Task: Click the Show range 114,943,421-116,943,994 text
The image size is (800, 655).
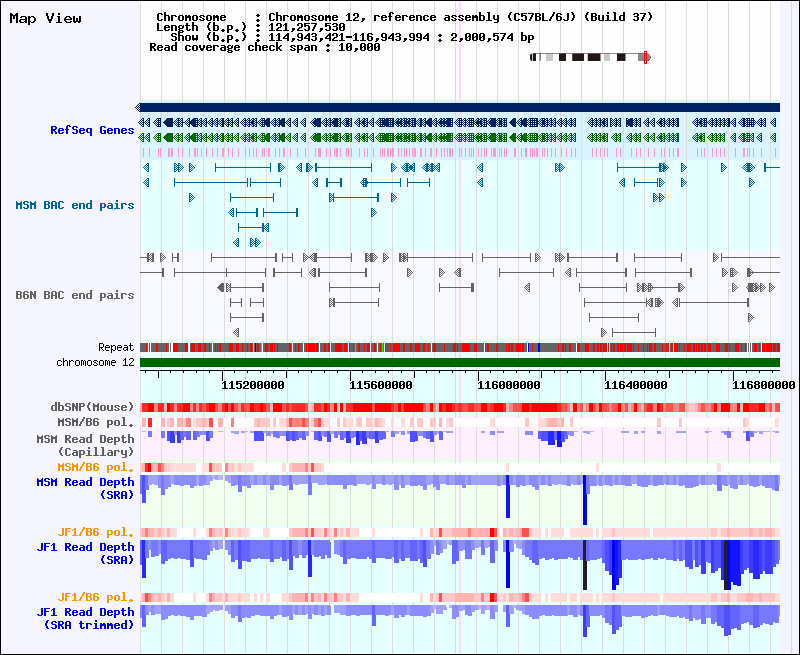Action: (349, 37)
